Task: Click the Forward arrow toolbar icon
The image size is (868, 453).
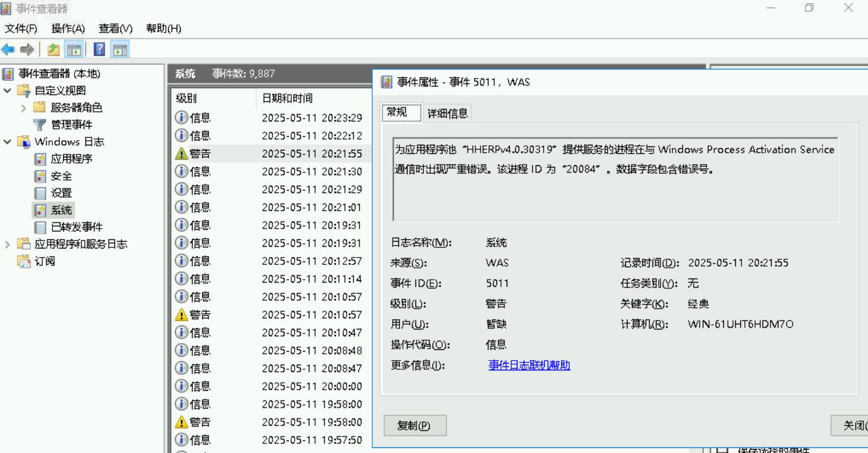Action: [27, 50]
